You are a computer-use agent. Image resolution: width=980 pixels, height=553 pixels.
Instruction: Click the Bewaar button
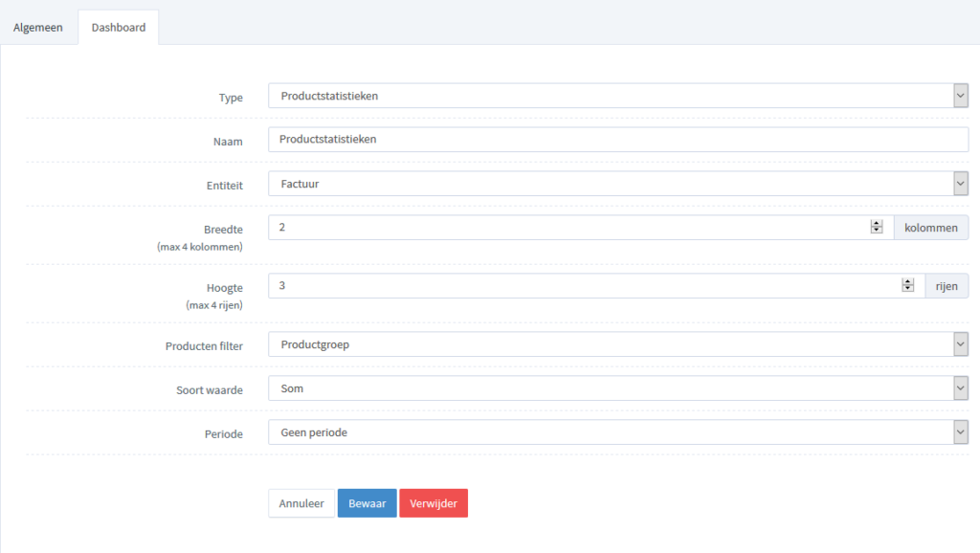point(367,502)
